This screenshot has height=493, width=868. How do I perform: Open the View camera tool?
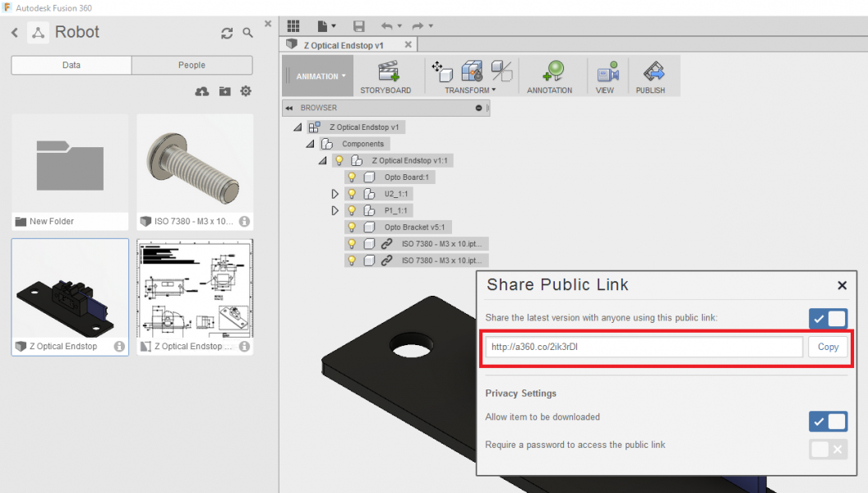[607, 72]
